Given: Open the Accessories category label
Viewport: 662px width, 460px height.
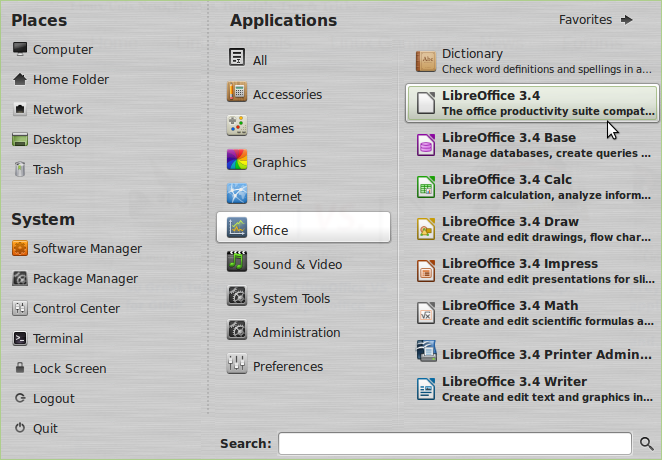Looking at the screenshot, I should (x=288, y=95).
